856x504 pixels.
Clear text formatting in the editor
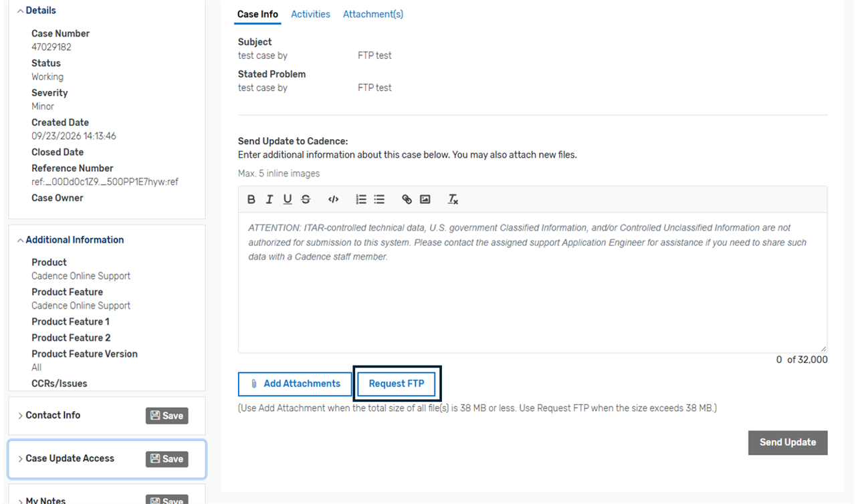point(453,199)
